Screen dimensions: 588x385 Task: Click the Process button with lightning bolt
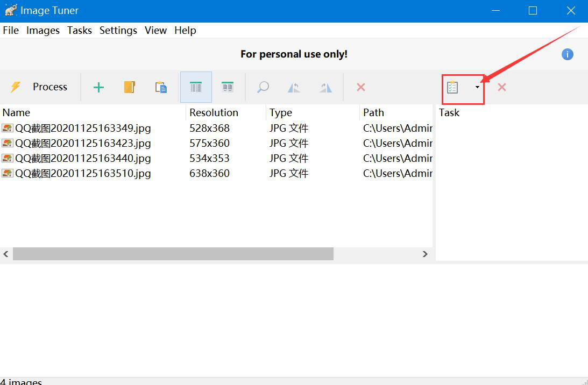[39, 87]
